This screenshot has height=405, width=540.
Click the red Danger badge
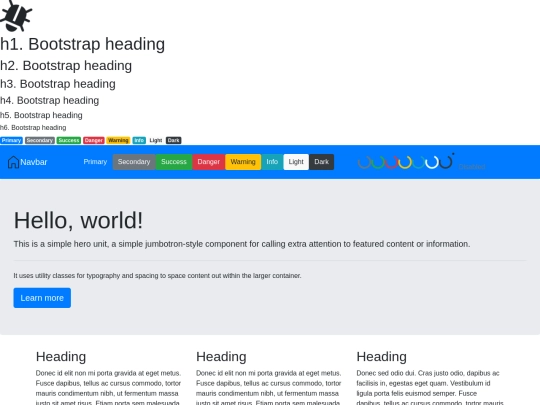click(94, 141)
